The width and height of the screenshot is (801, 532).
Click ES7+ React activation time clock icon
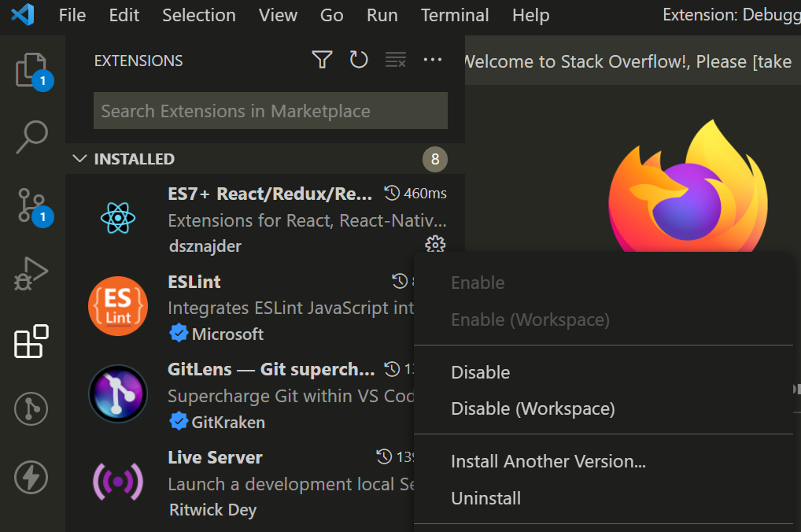393,193
